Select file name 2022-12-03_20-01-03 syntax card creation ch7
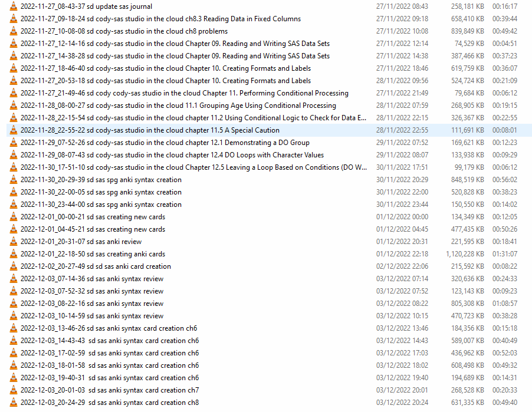The width and height of the screenshot is (532, 412). pyautogui.click(x=110, y=390)
